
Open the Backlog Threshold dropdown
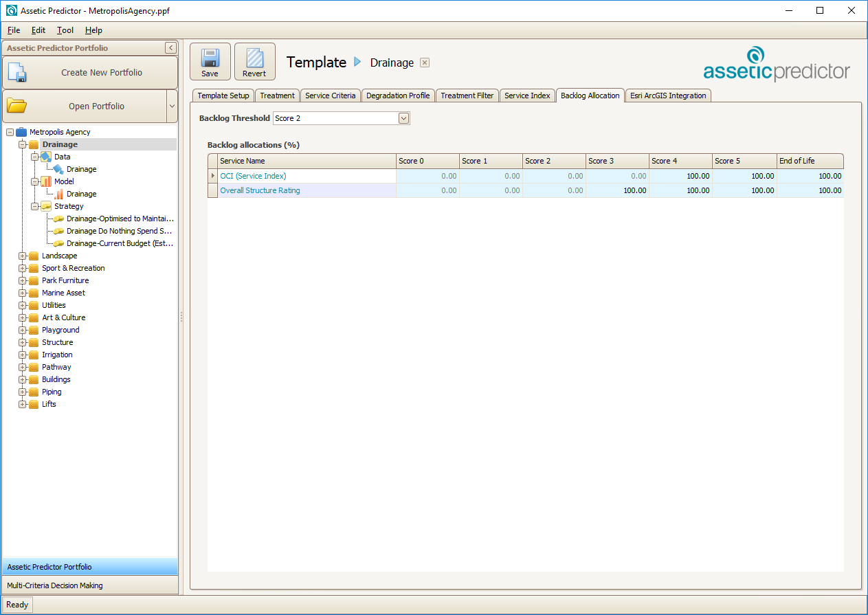[403, 118]
